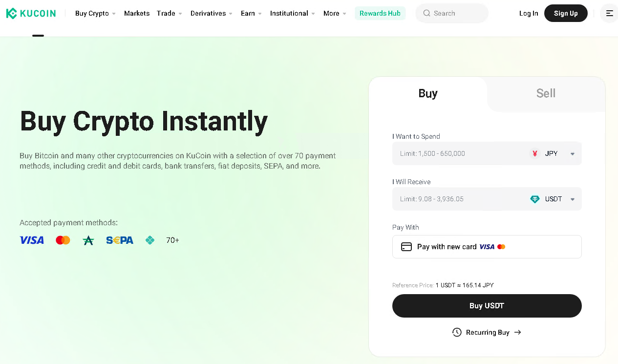Image resolution: width=618 pixels, height=364 pixels.
Task: Open the More dropdown in navigation
Action: pos(335,13)
